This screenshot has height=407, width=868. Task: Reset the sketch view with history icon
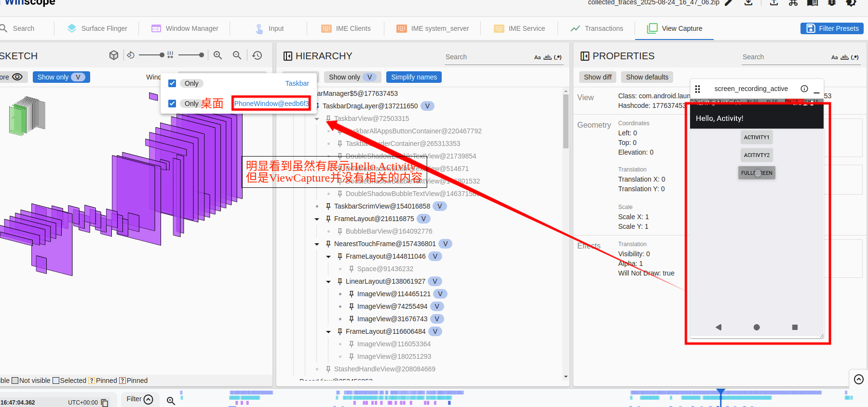click(x=258, y=55)
